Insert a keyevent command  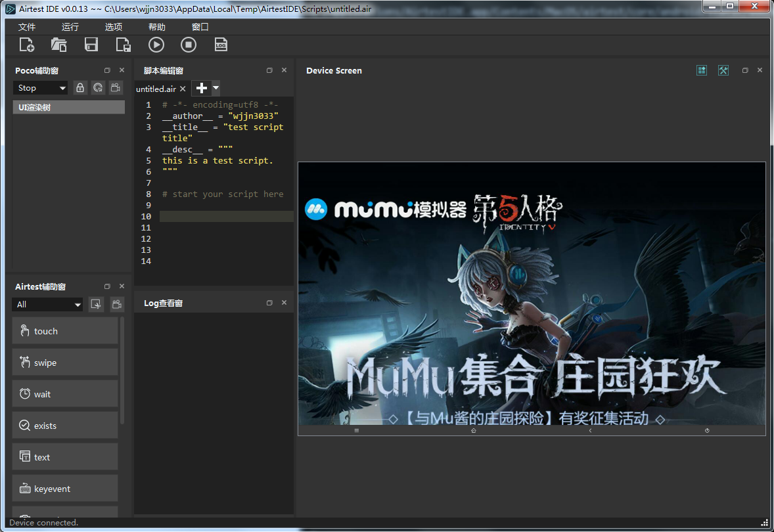pyautogui.click(x=64, y=489)
